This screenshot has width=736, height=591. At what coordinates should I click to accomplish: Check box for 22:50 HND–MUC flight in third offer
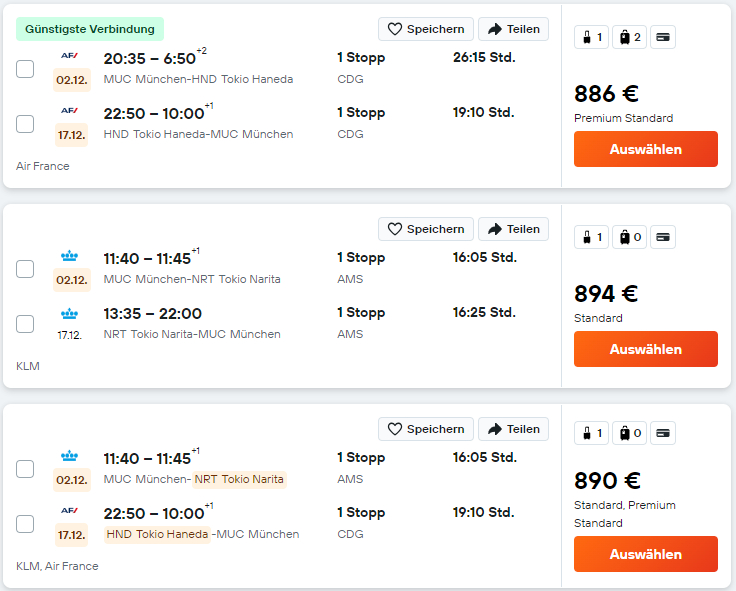click(25, 524)
